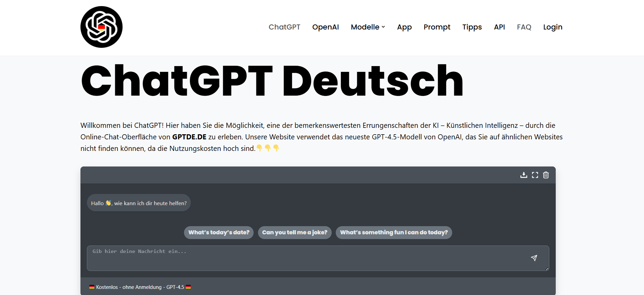Focus the message input field
Viewport: 644px width, 295px height.
[x=306, y=258]
